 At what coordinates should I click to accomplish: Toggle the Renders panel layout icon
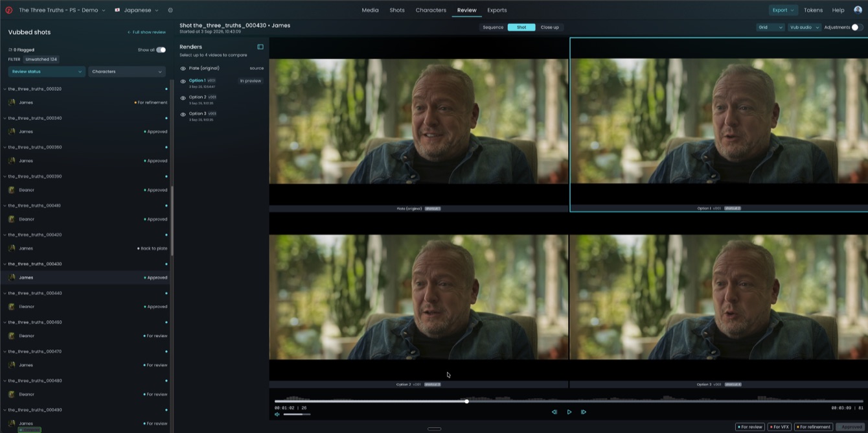pos(260,47)
